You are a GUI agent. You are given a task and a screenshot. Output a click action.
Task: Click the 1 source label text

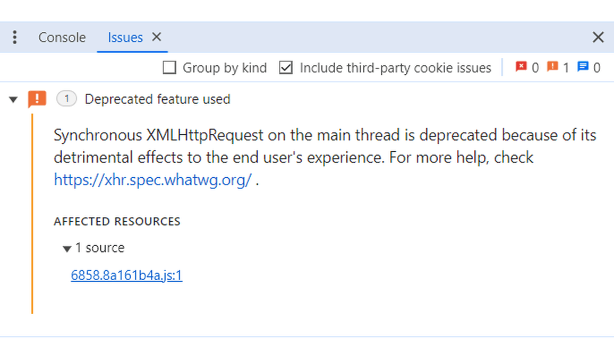(x=100, y=248)
